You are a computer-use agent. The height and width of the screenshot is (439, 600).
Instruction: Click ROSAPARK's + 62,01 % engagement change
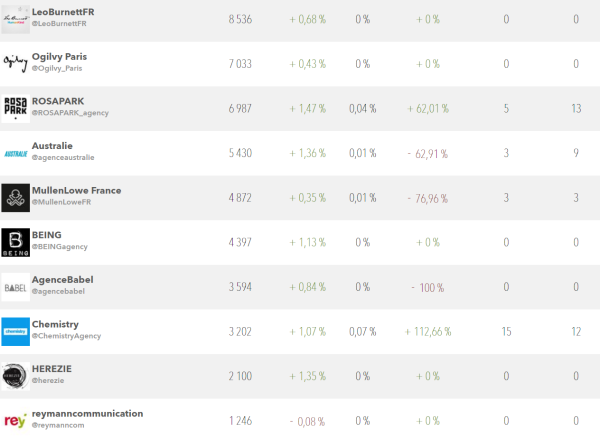pyautogui.click(x=426, y=108)
